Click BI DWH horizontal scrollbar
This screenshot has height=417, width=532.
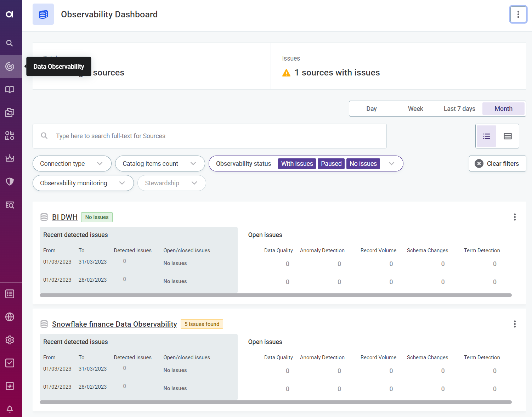[x=276, y=295]
